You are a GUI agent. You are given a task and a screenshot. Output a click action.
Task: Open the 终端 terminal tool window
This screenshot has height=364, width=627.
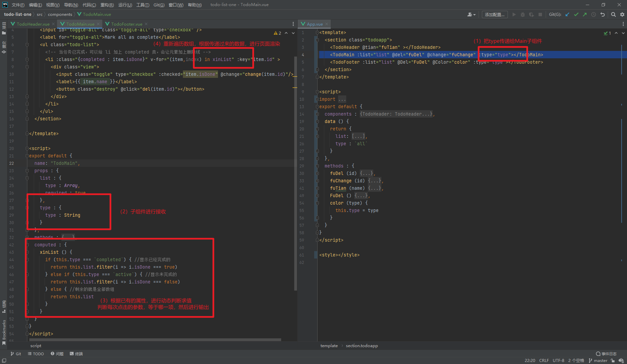76,354
